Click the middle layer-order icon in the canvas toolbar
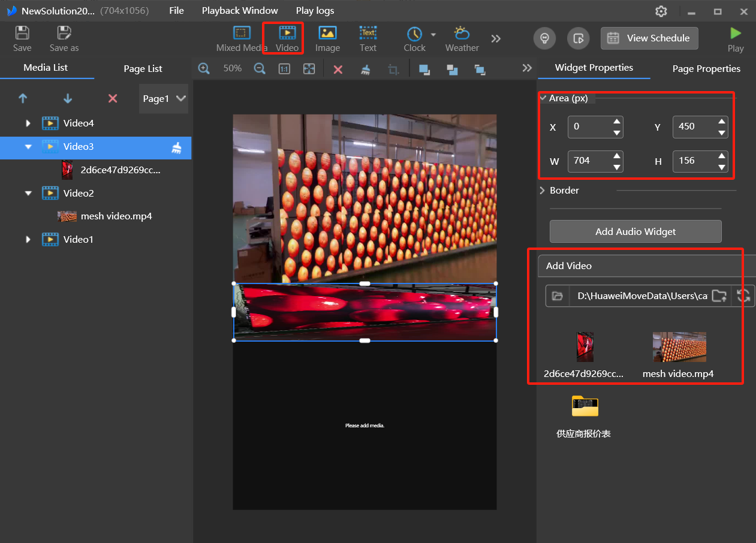Viewport: 756px width, 543px height. coord(452,70)
